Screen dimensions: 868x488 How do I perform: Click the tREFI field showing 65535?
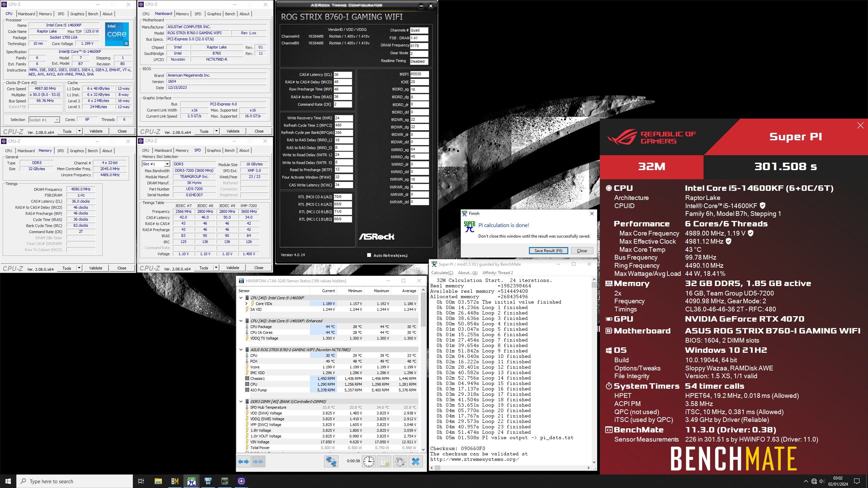(419, 74)
